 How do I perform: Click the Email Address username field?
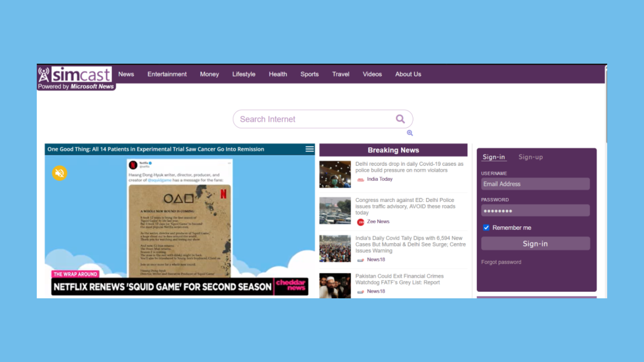535,184
